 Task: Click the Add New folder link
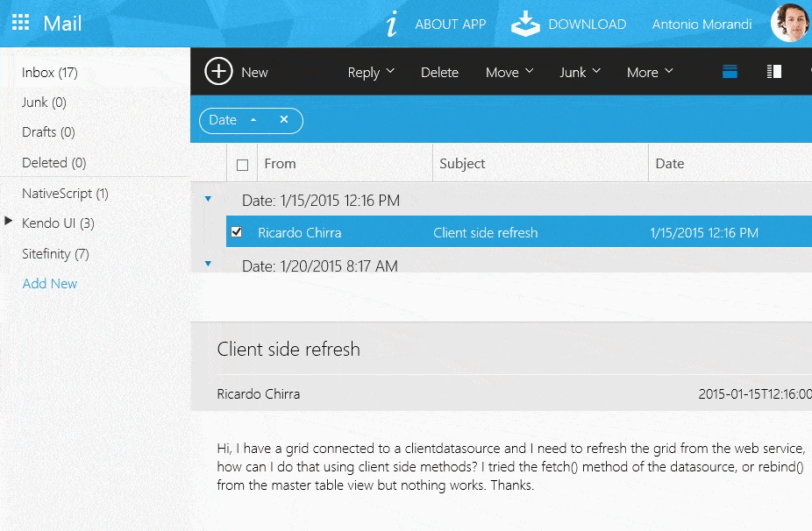tap(49, 283)
